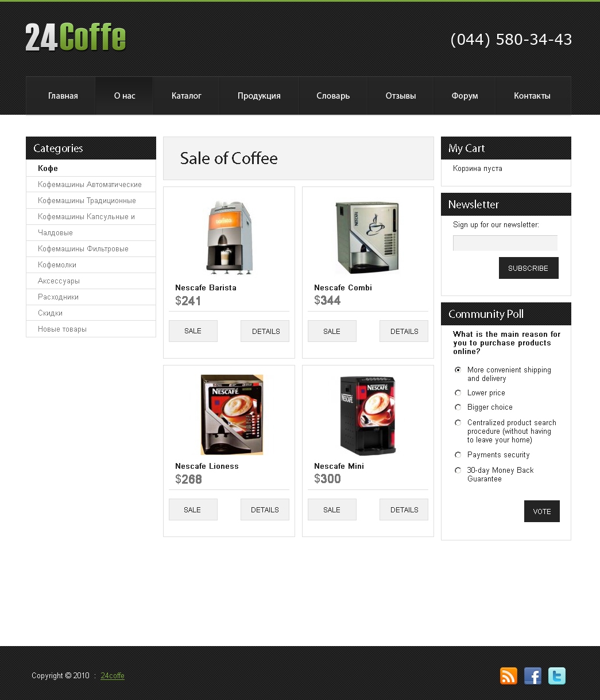Click the Facebook icon in footer
This screenshot has height=700, width=600.
pyautogui.click(x=533, y=676)
